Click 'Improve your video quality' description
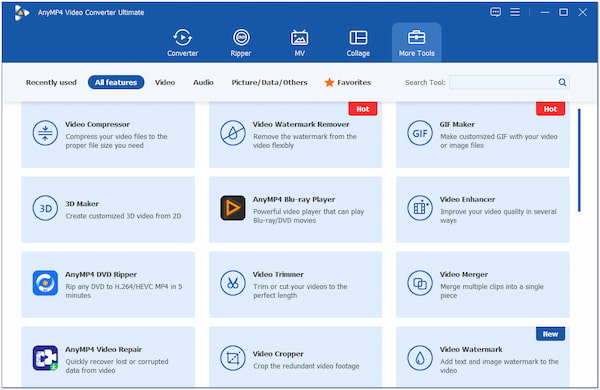600x390 pixels. [x=498, y=216]
